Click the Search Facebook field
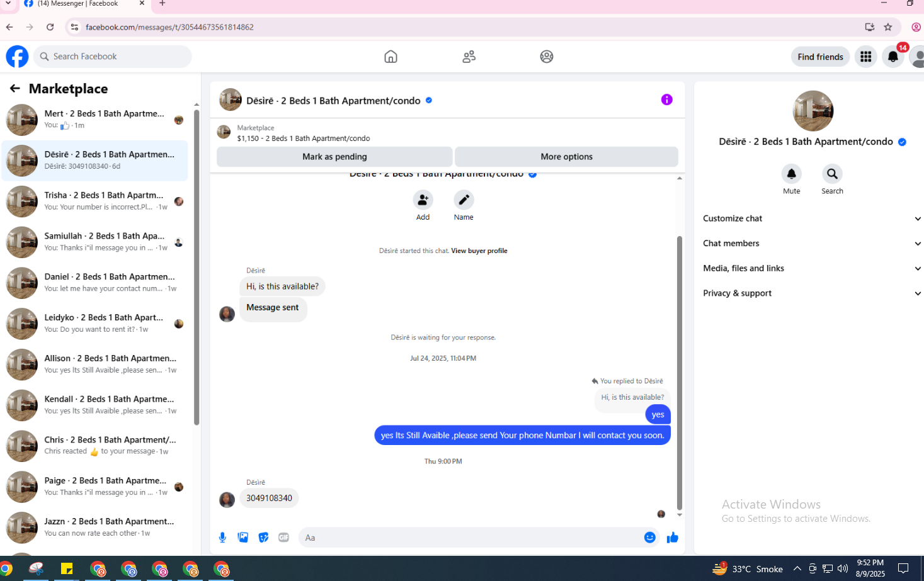 click(113, 57)
